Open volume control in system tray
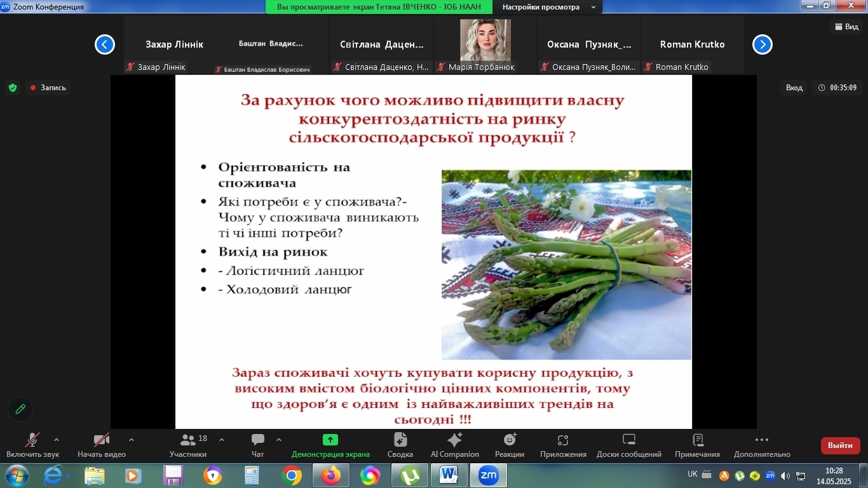This screenshot has height=488, width=868. tap(785, 475)
